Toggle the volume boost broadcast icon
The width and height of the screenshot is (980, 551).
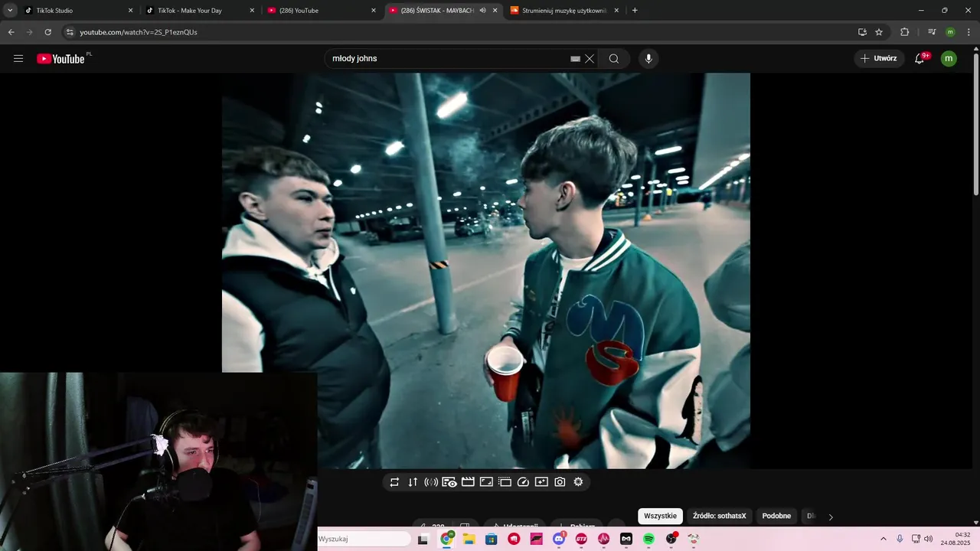click(x=431, y=482)
